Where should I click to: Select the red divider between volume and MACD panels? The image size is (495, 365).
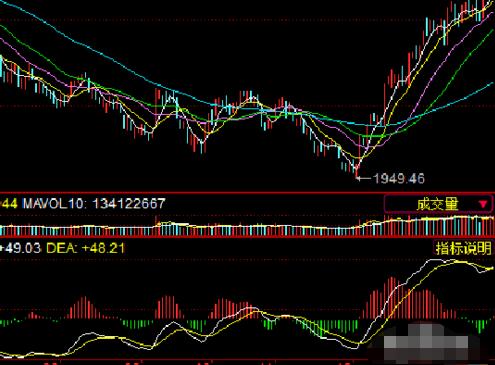click(x=247, y=237)
